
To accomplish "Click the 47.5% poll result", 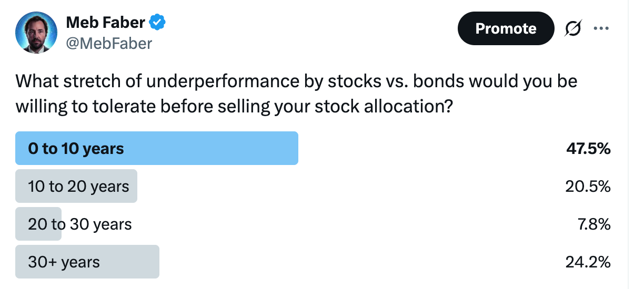I will [x=588, y=149].
